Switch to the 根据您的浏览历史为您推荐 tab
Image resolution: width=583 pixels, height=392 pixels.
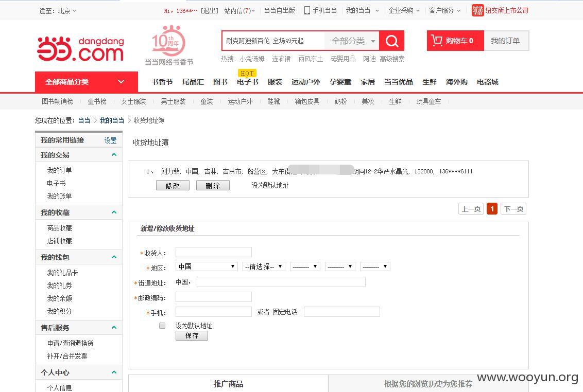[428, 384]
